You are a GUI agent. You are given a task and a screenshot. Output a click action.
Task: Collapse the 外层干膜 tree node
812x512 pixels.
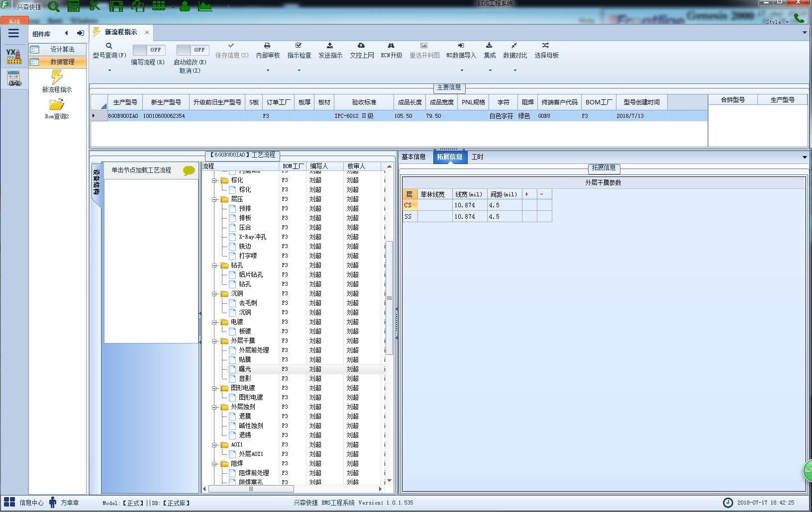214,341
